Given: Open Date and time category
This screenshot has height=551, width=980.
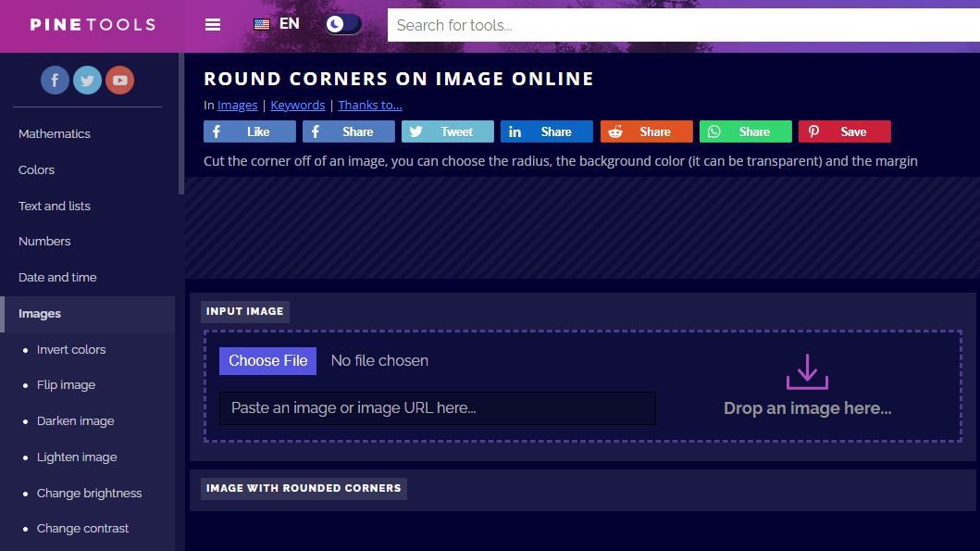Looking at the screenshot, I should (x=57, y=277).
